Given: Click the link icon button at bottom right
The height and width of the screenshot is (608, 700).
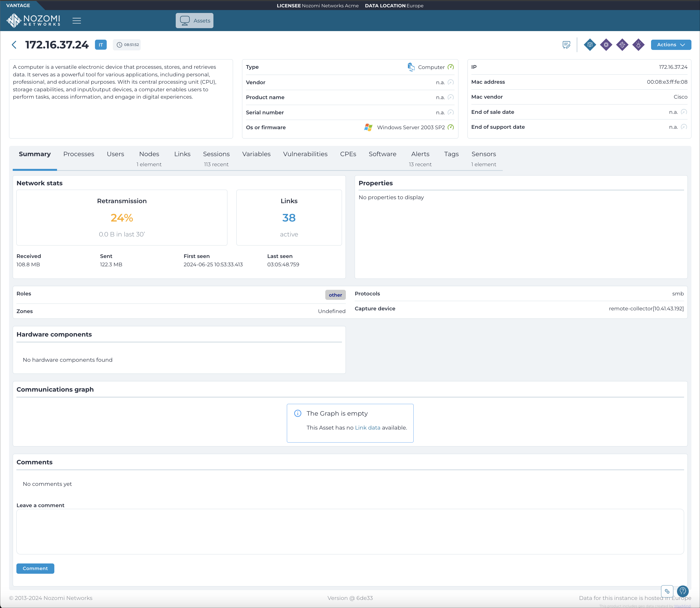Looking at the screenshot, I should (x=667, y=591).
